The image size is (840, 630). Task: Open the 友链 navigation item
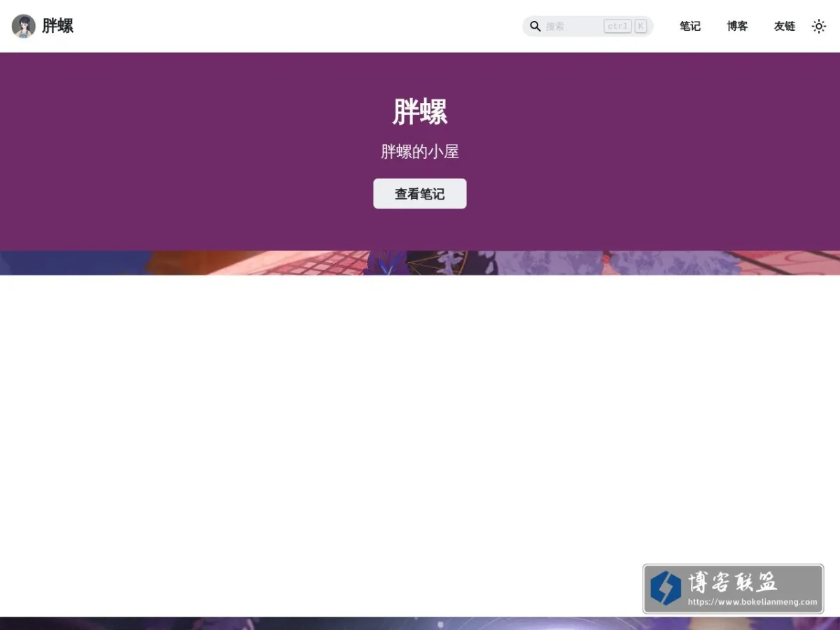tap(785, 26)
